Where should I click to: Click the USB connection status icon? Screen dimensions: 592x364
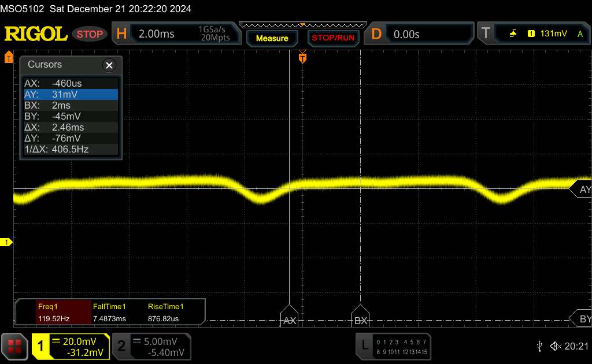(x=539, y=346)
